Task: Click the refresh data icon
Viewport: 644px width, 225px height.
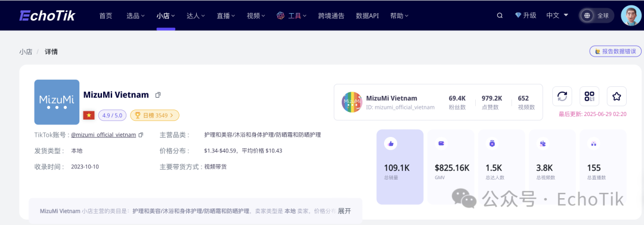Action: tap(562, 96)
